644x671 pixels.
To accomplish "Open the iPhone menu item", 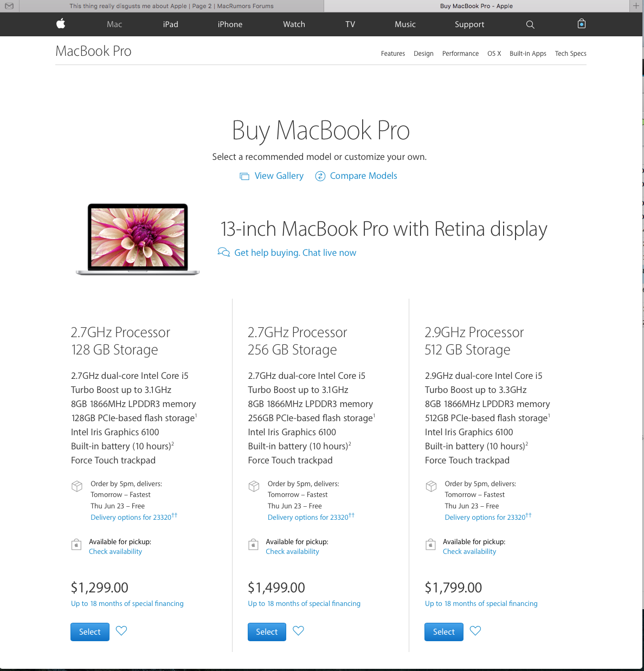I will 230,24.
